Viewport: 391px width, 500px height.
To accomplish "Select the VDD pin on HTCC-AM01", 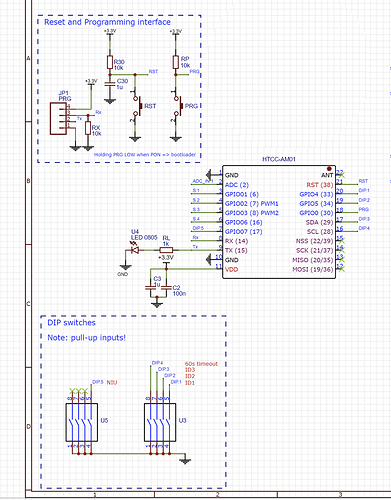I will [x=232, y=269].
